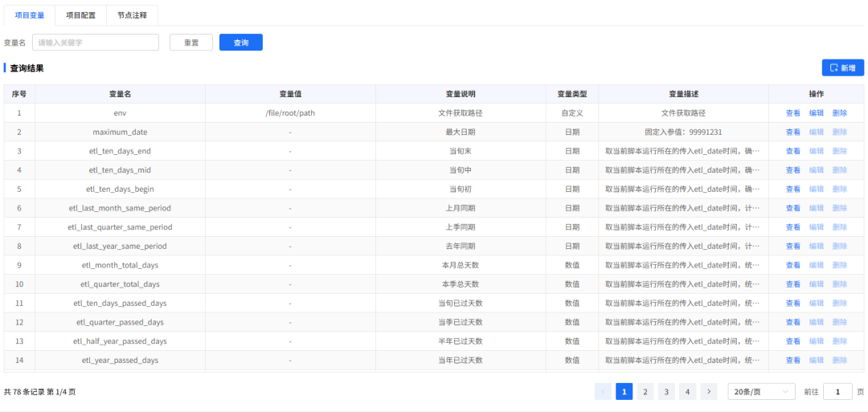View the etl_last_quarter_same_period row
Image resolution: width=868 pixels, height=412 pixels.
(x=792, y=226)
